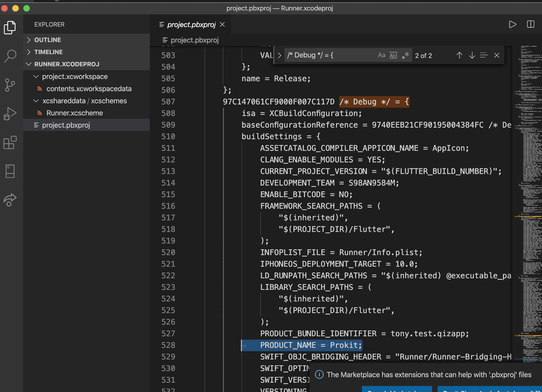Expand the TIMELINE section
542x392 pixels.
pyautogui.click(x=48, y=52)
